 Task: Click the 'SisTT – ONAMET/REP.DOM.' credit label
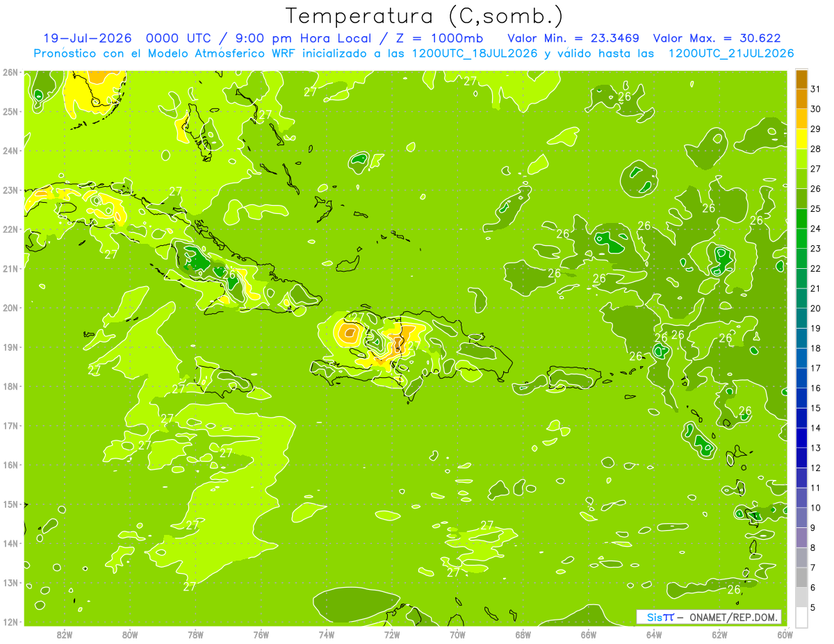pos(709,617)
